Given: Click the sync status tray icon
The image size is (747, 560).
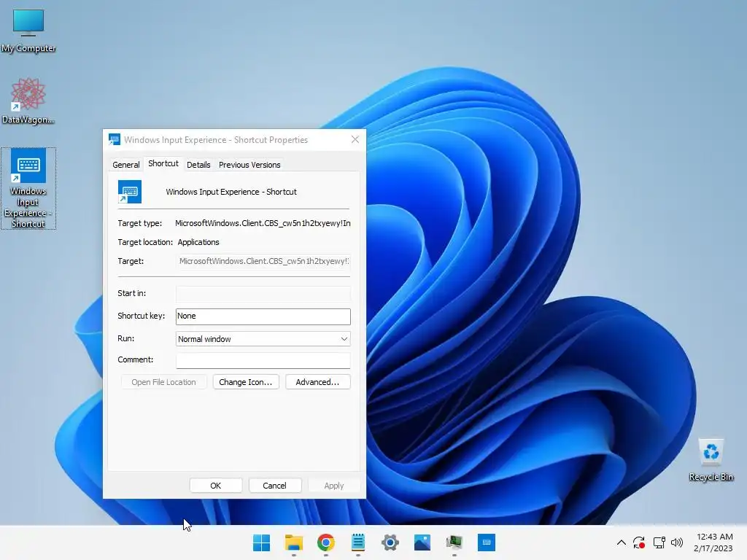Looking at the screenshot, I should [x=639, y=542].
